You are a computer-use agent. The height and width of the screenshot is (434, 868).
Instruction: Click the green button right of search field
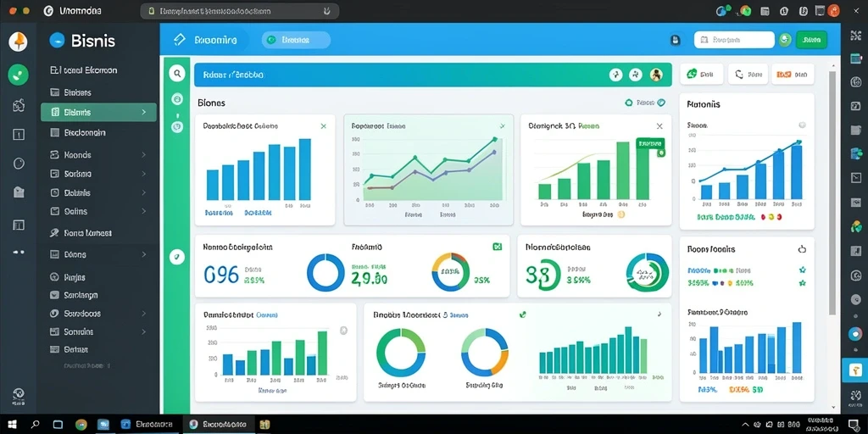click(x=811, y=40)
